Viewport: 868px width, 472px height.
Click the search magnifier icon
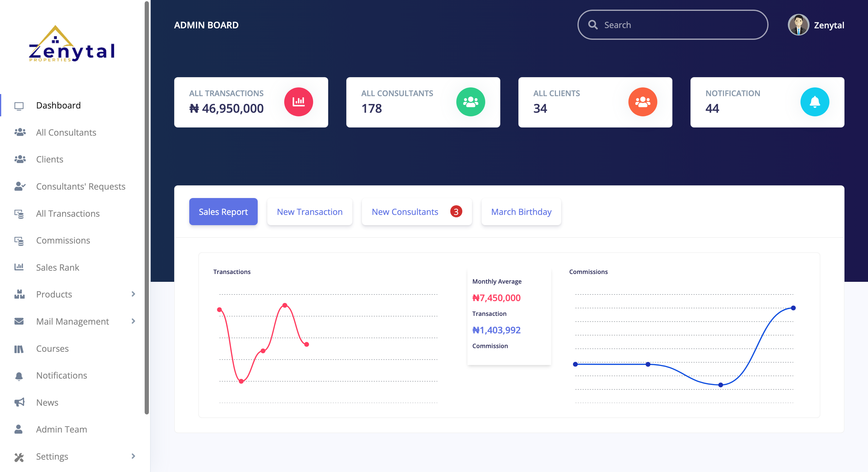(593, 25)
